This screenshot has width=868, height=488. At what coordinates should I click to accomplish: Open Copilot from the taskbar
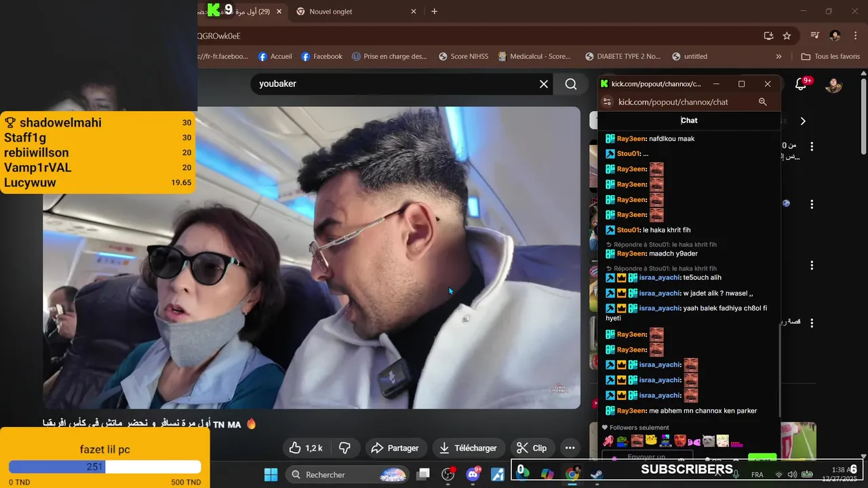click(547, 474)
